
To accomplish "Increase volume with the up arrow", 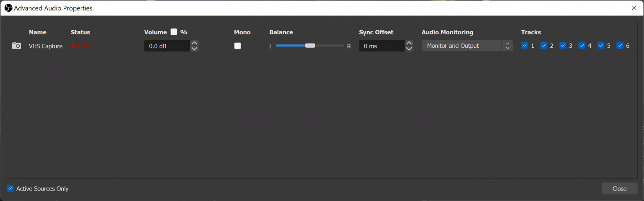I will 194,43.
